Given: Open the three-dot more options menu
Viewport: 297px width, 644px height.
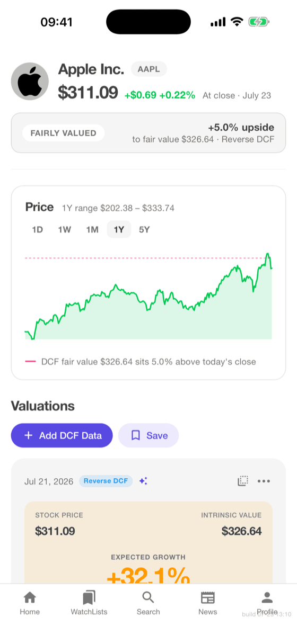Looking at the screenshot, I should tap(264, 481).
